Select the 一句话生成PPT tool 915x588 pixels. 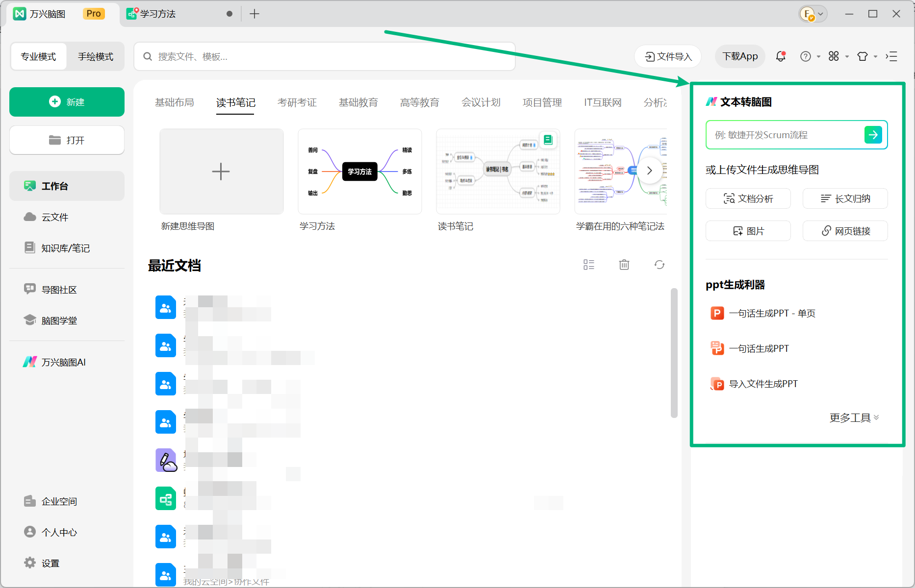click(x=750, y=348)
